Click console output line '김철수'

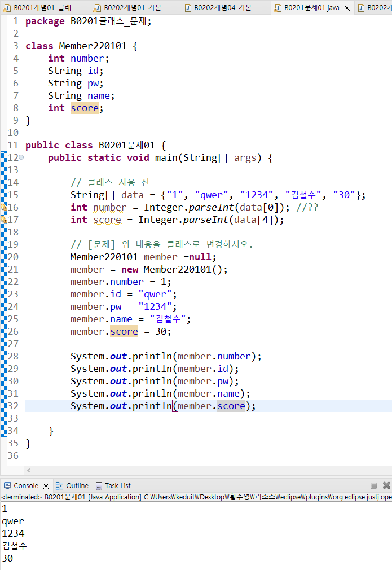pos(15,546)
